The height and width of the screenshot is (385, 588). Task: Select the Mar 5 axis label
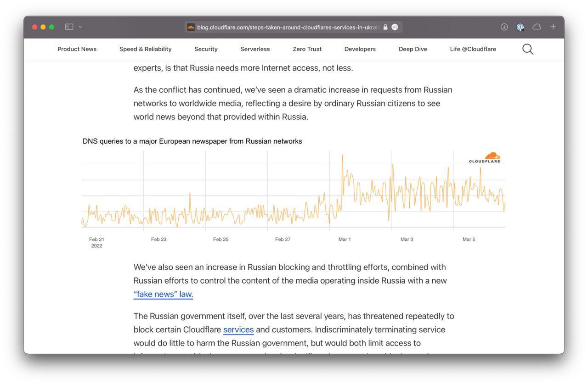[469, 239]
